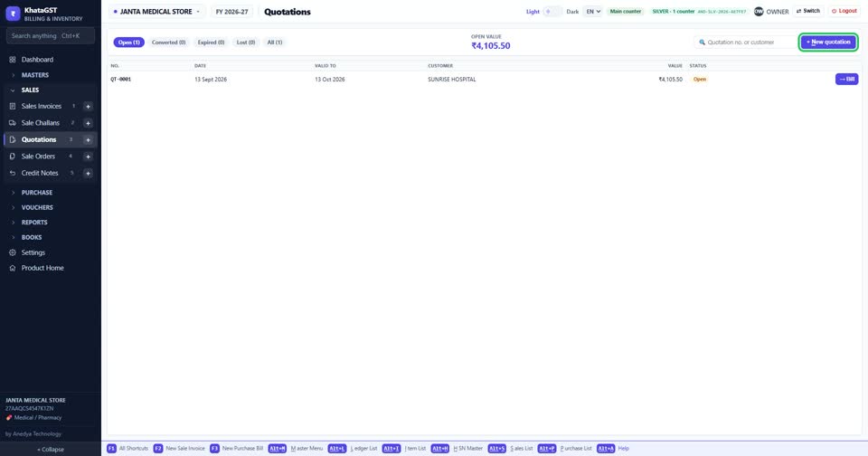Show Open (1) quotations tab
The image size is (868, 456).
(x=129, y=43)
